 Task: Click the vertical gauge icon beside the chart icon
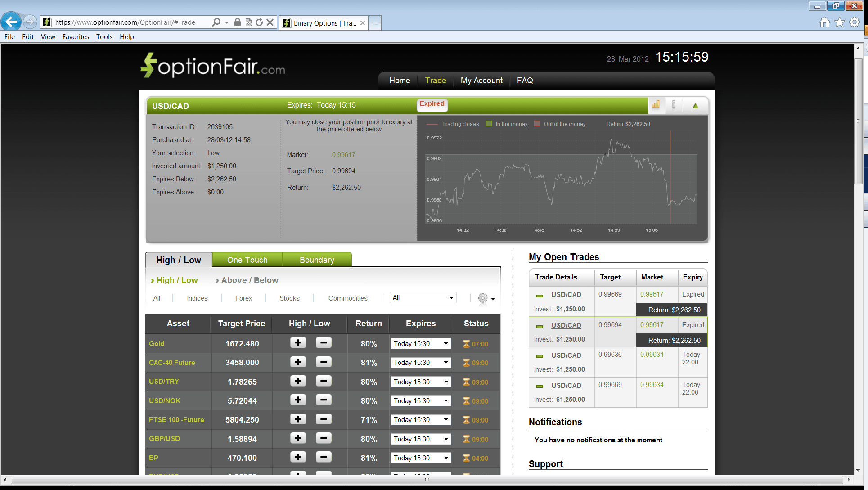(x=673, y=105)
